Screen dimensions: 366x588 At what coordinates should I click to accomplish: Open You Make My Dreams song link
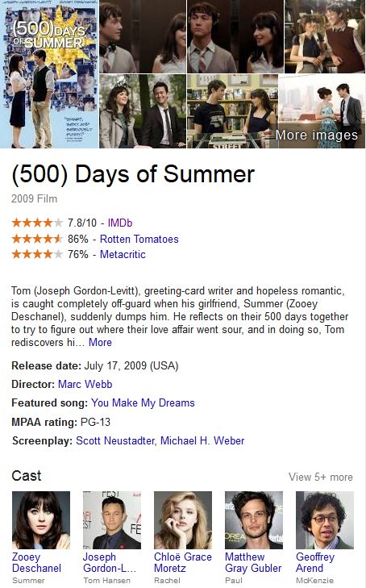[x=143, y=402]
